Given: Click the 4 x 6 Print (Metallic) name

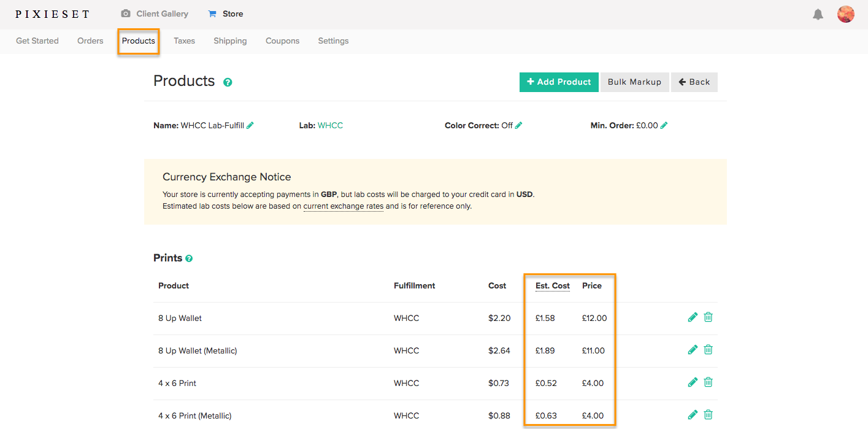Looking at the screenshot, I should click(195, 416).
